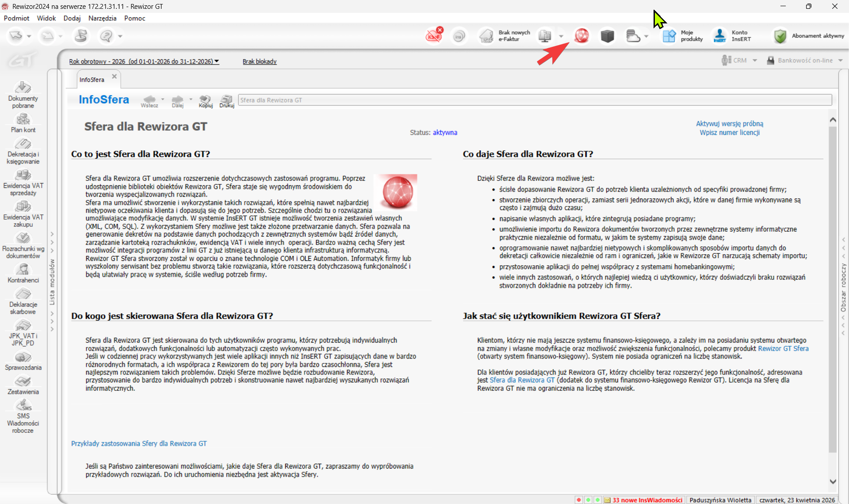849x504 pixels.
Task: Open Dekretacja i księgowanie module
Action: coord(23,151)
